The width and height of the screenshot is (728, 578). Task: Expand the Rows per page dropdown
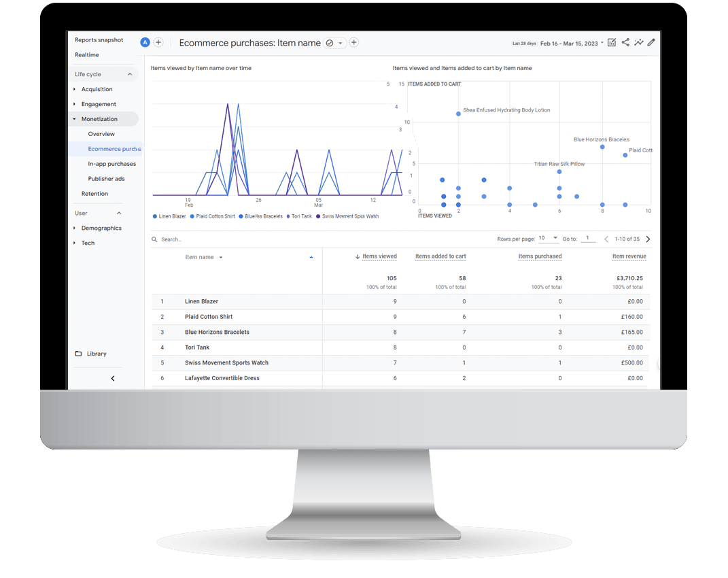(549, 239)
